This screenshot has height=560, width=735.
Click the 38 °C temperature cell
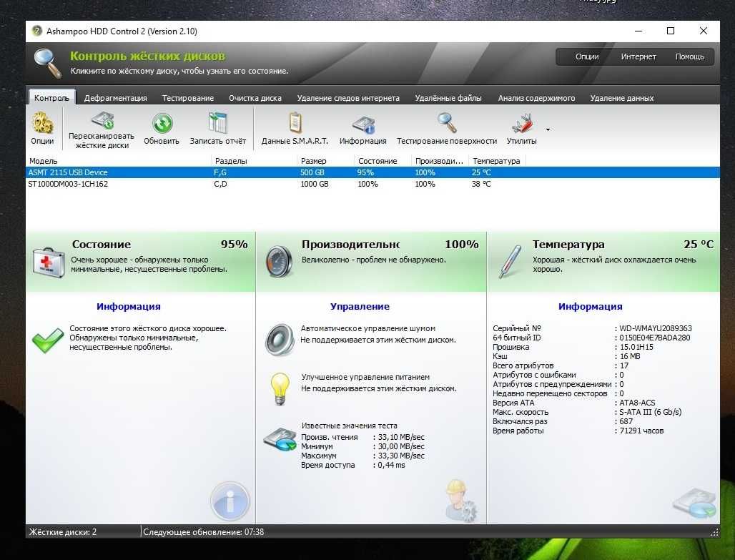click(481, 184)
